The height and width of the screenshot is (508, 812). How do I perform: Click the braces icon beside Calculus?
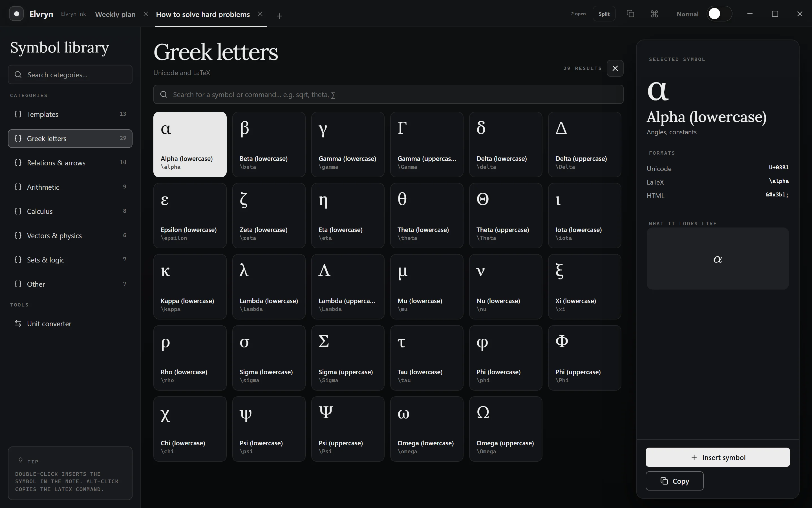18,211
